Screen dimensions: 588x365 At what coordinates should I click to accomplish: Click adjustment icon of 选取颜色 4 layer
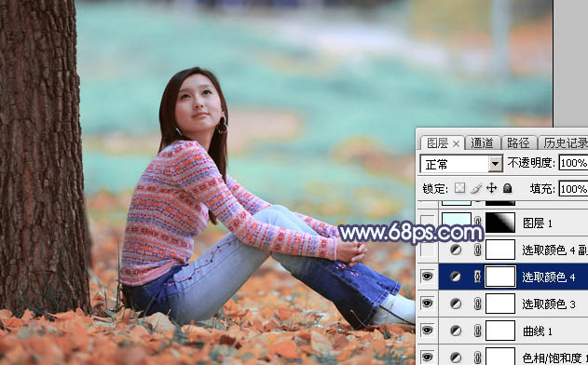click(x=456, y=277)
